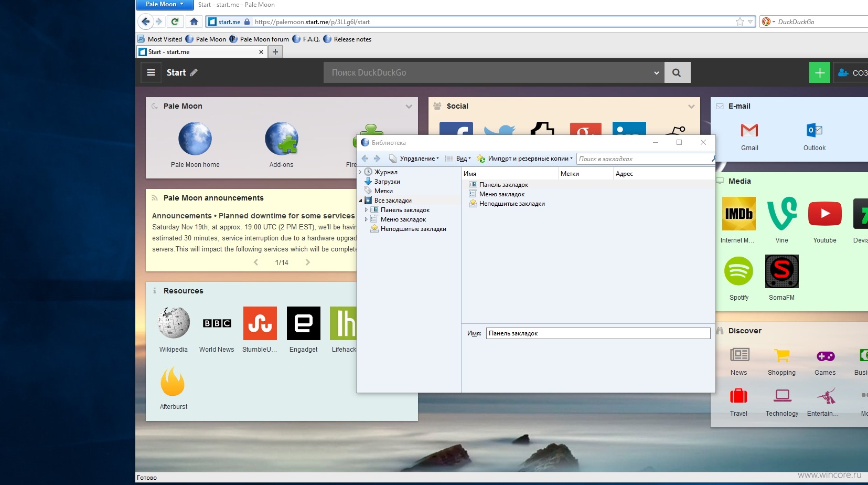Collapse the Social widget chevron
The image size is (868, 485).
[x=691, y=107]
